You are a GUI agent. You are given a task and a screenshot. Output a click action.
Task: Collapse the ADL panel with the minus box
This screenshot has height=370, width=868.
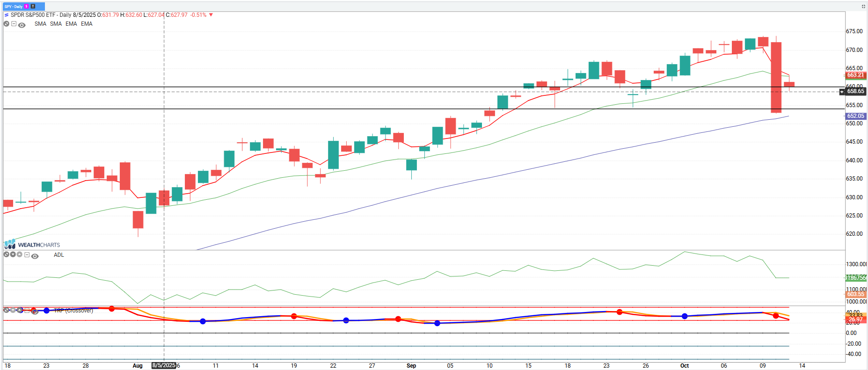(27, 255)
